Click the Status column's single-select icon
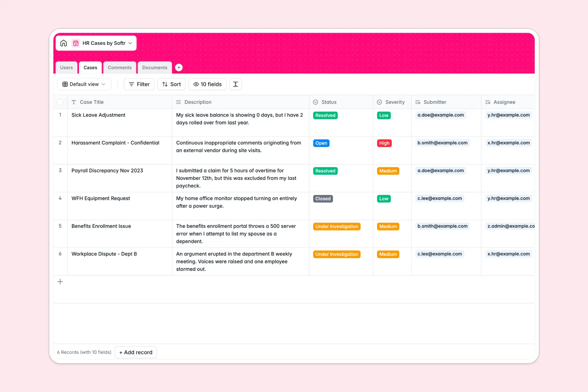Image resolution: width=588 pixels, height=392 pixels. pos(315,102)
